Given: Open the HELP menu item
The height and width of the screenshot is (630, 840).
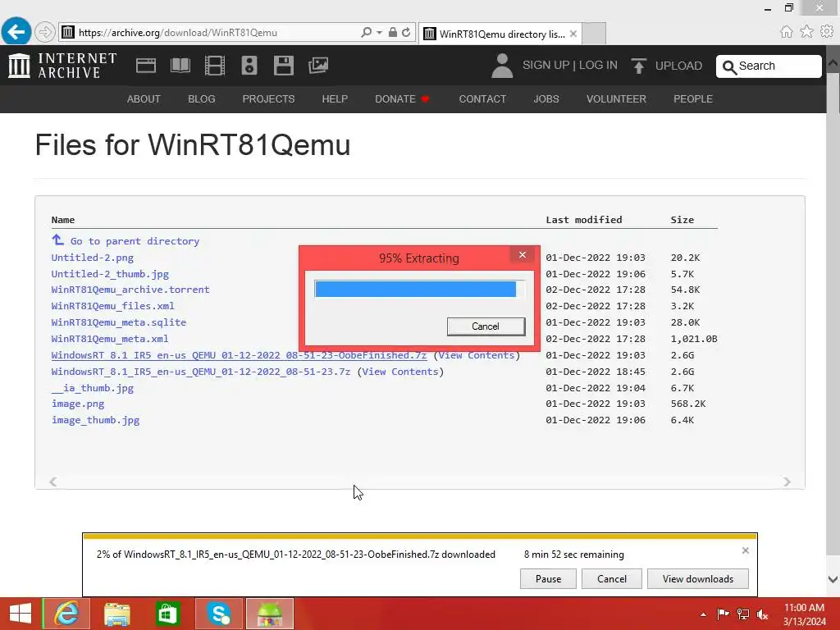Looking at the screenshot, I should (335, 99).
